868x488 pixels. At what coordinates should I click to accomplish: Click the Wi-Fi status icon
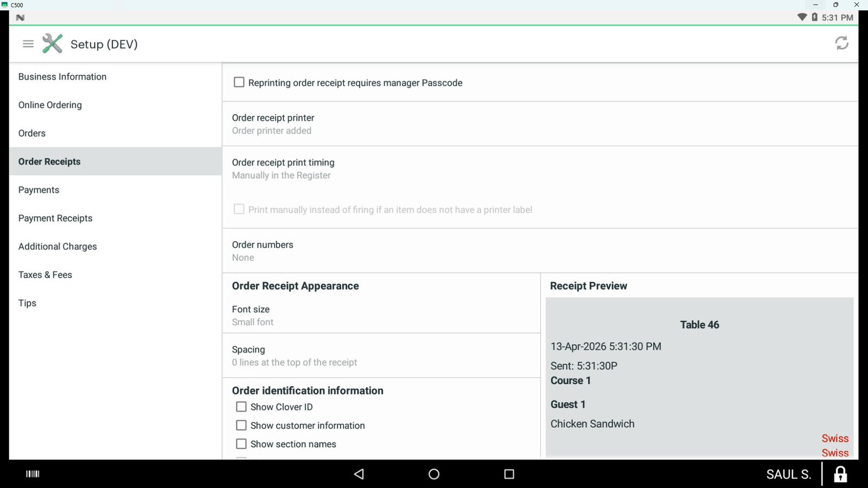coord(802,17)
